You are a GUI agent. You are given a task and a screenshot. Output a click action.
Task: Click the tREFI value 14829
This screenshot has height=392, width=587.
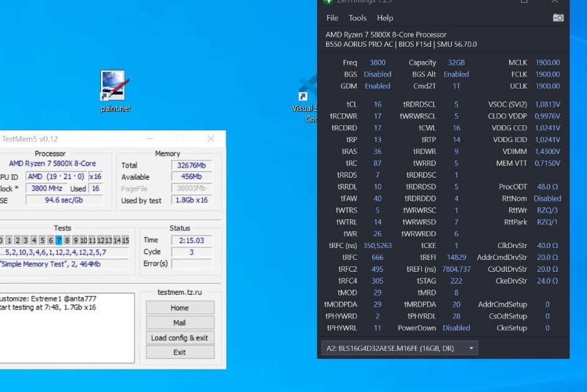click(456, 257)
